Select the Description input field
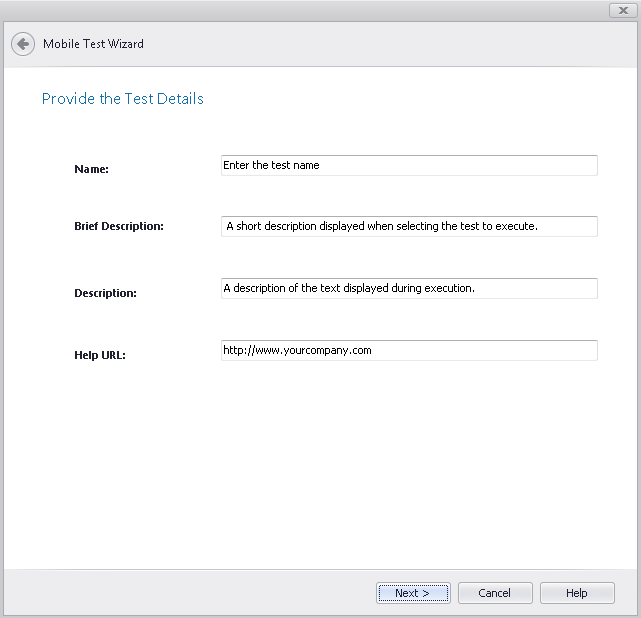The width and height of the screenshot is (641, 618). pos(408,288)
